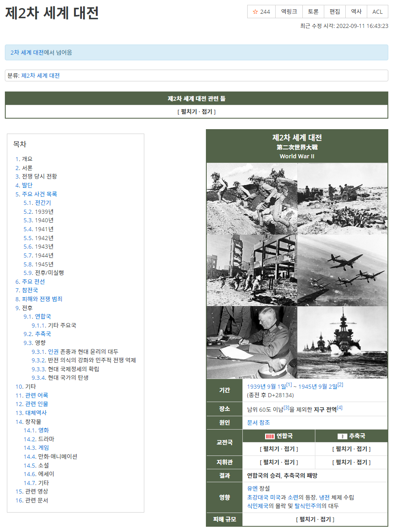Open the general signing document photo

pos(252,342)
